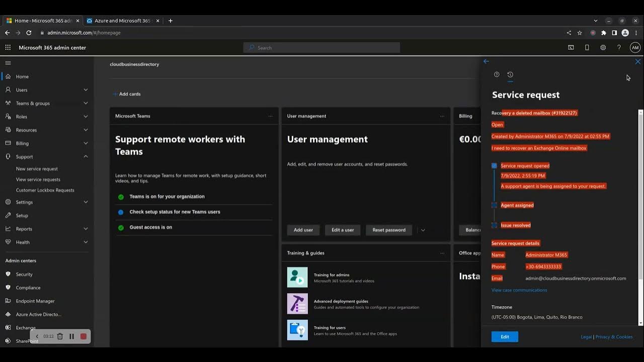Close the Service request panel
Screen dimensions: 644x362
[638, 62]
